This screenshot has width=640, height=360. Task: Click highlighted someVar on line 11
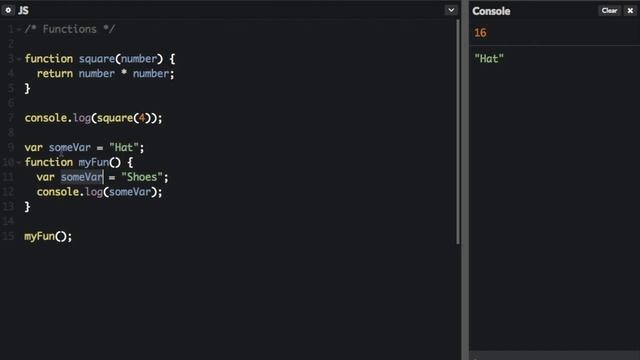click(82, 177)
